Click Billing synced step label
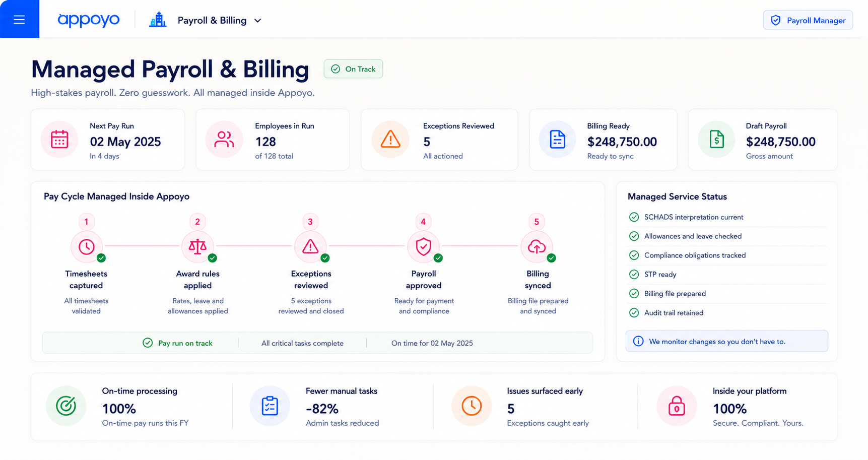Viewport: 868px width, 460px height. click(x=538, y=280)
